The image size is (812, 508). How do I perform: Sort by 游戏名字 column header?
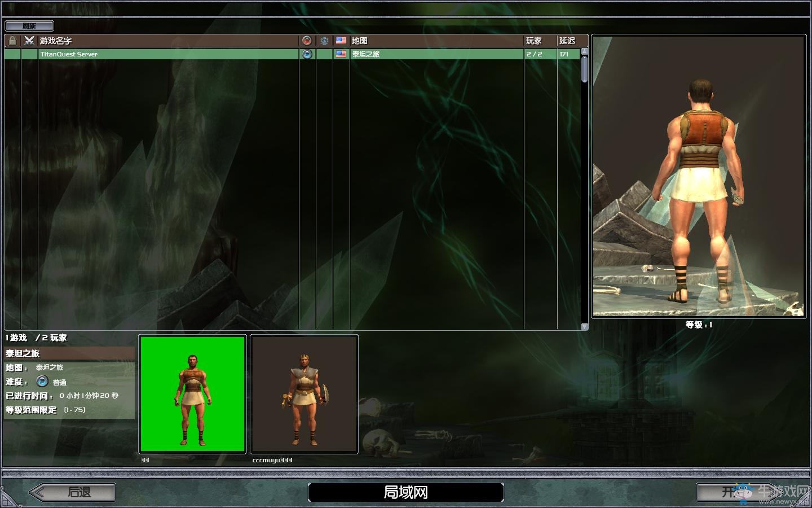[x=168, y=41]
